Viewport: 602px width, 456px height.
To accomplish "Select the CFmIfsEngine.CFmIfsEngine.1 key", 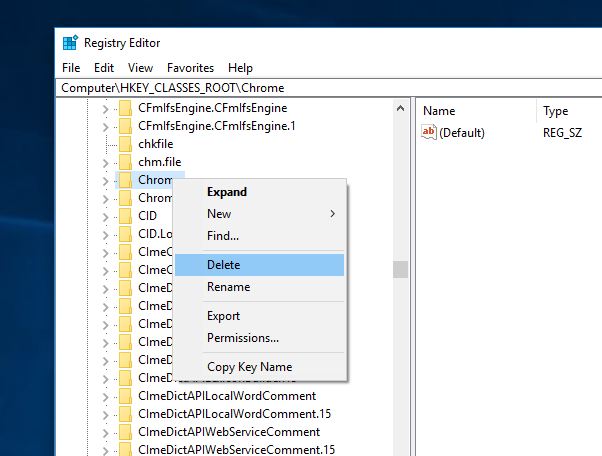I will click(217, 126).
